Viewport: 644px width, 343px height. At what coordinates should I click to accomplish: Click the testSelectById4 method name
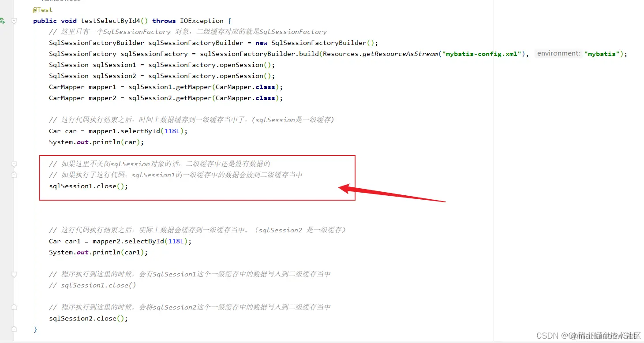point(111,21)
